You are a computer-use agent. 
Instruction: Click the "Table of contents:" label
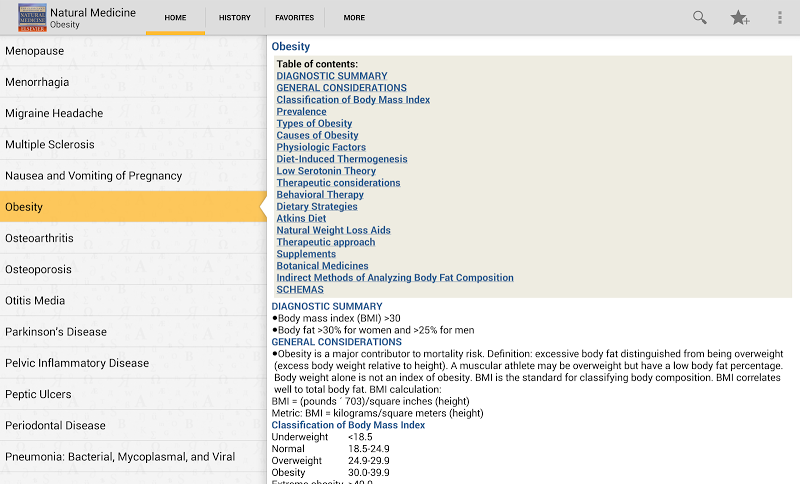(317, 64)
